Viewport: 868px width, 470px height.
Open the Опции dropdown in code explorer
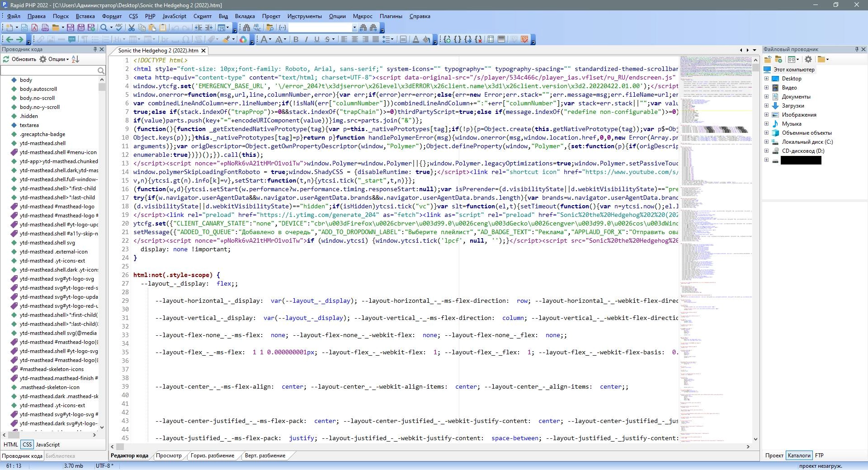pyautogui.click(x=54, y=59)
